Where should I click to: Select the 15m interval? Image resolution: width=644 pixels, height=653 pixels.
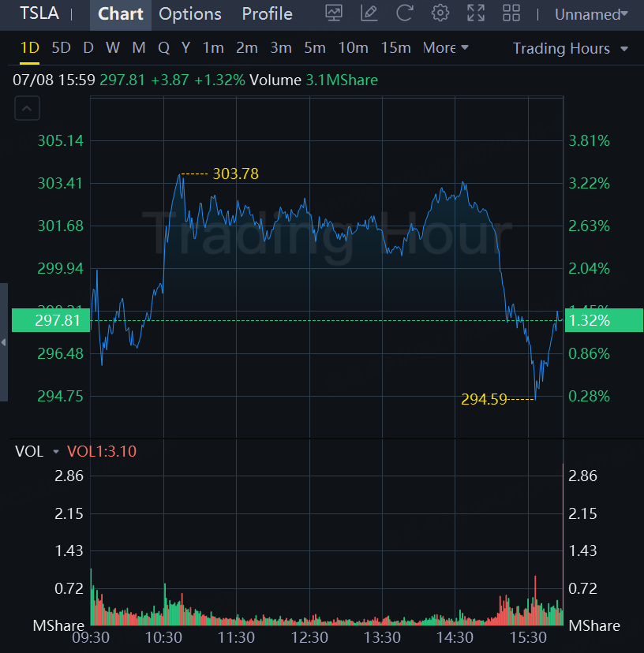[395, 48]
